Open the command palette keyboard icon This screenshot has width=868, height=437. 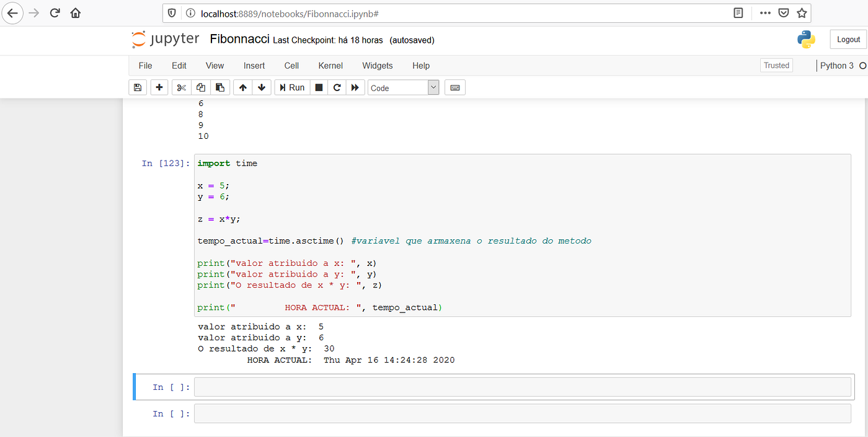tap(454, 87)
